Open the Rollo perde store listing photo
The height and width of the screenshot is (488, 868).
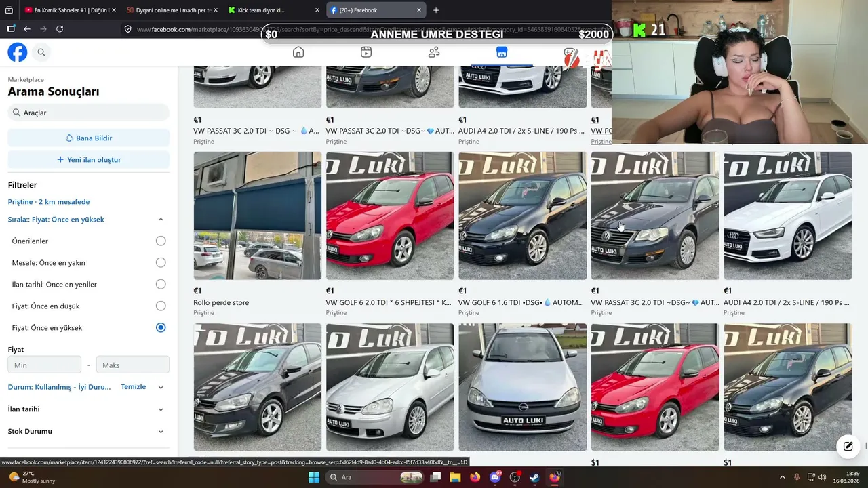click(258, 216)
